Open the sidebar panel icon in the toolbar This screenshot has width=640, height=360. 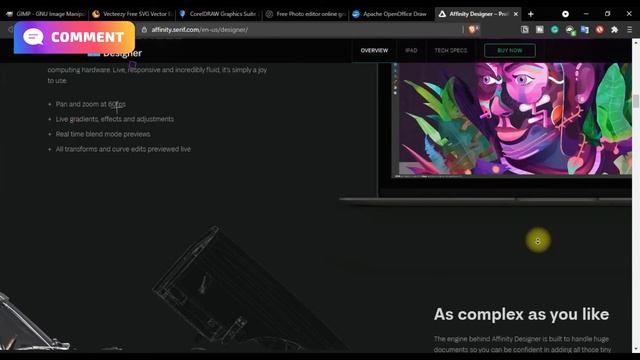point(525,29)
